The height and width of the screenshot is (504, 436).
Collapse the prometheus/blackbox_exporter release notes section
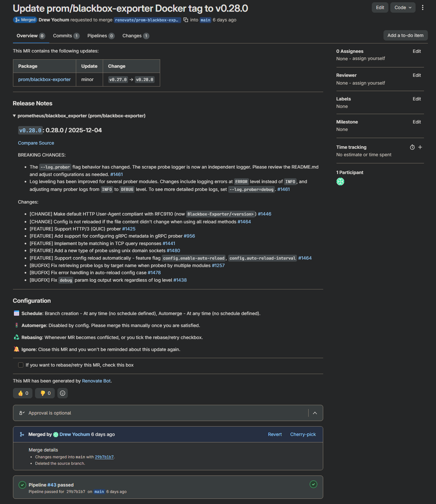pos(14,116)
